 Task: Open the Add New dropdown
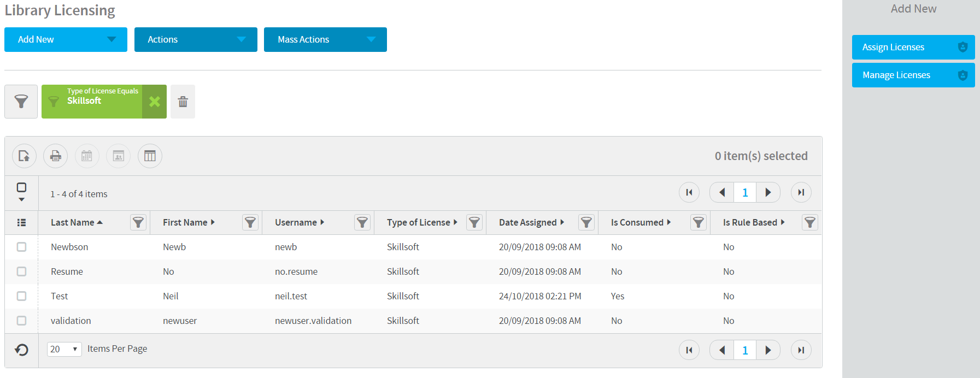point(66,39)
